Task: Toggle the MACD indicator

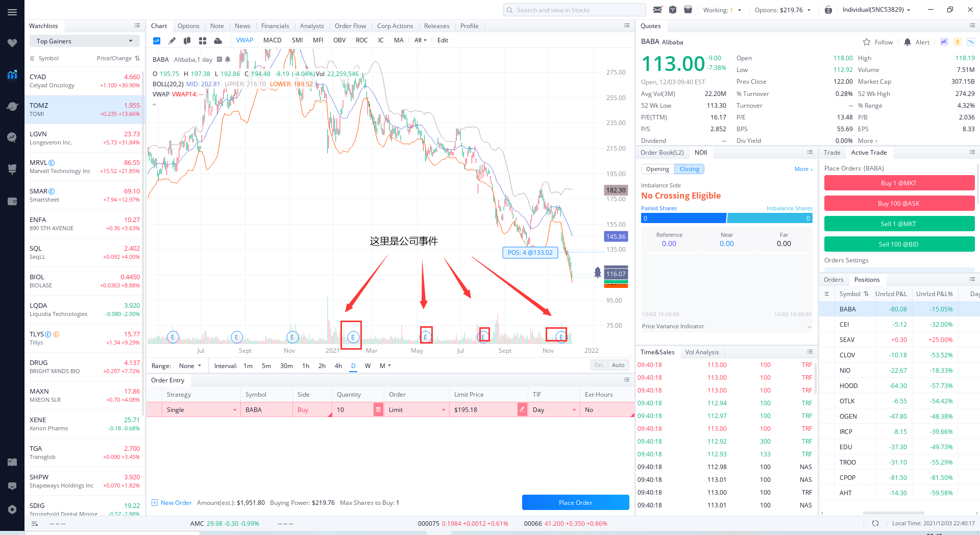Action: [273, 40]
